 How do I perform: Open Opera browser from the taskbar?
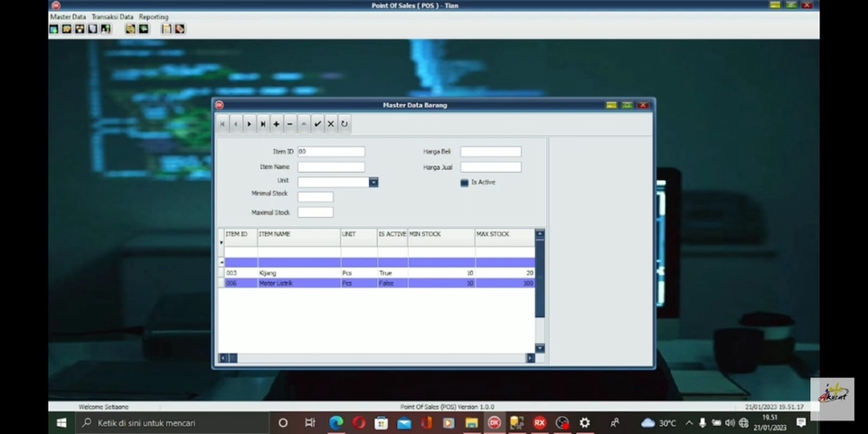point(359,423)
